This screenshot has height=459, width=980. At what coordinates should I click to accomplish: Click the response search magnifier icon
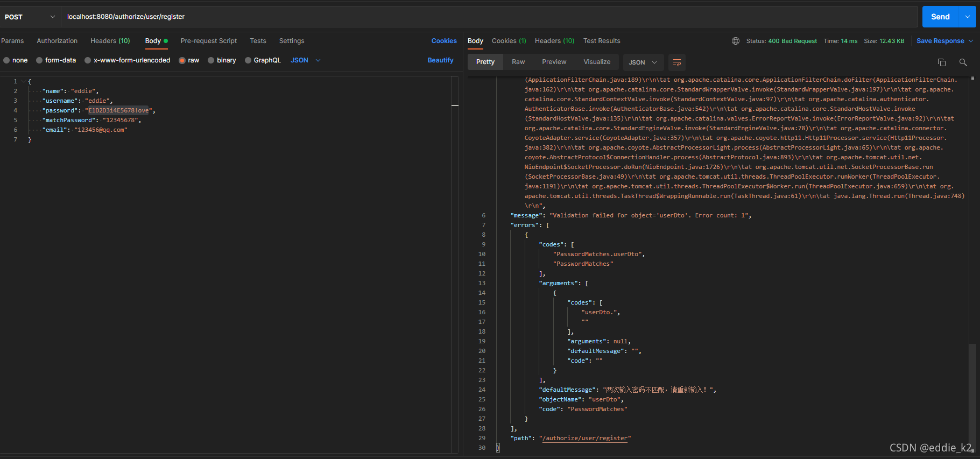pyautogui.click(x=963, y=62)
